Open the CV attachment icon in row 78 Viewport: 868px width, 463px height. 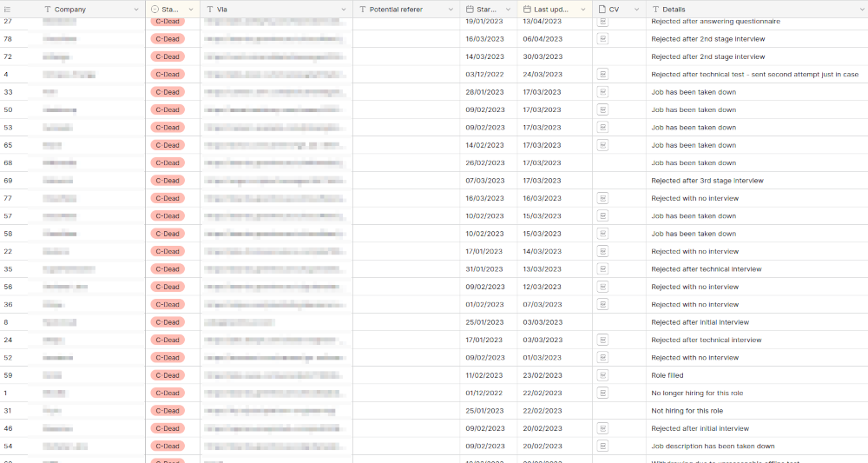coord(602,39)
